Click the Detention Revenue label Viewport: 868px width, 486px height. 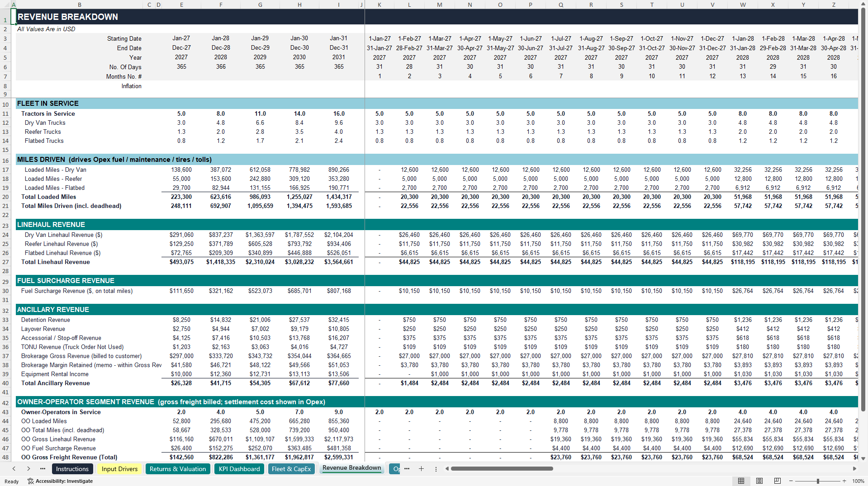tap(45, 320)
